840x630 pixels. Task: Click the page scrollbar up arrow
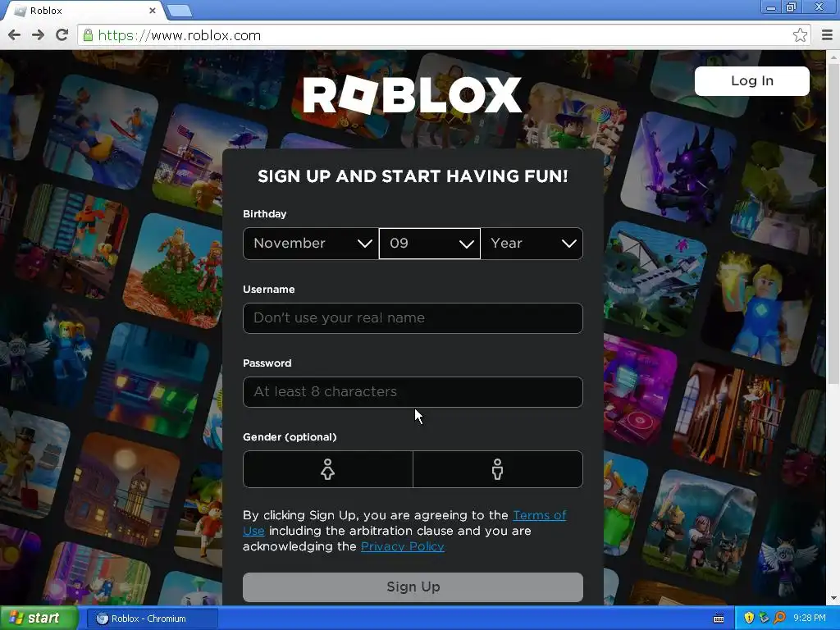(833, 57)
